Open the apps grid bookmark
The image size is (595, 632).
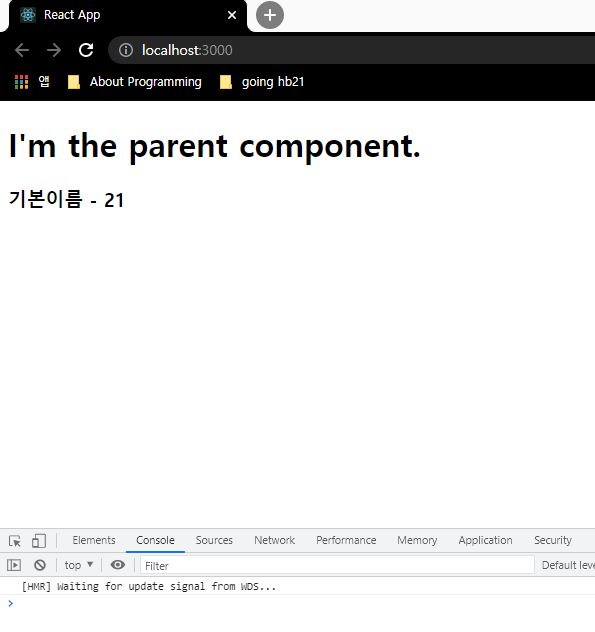point(31,82)
